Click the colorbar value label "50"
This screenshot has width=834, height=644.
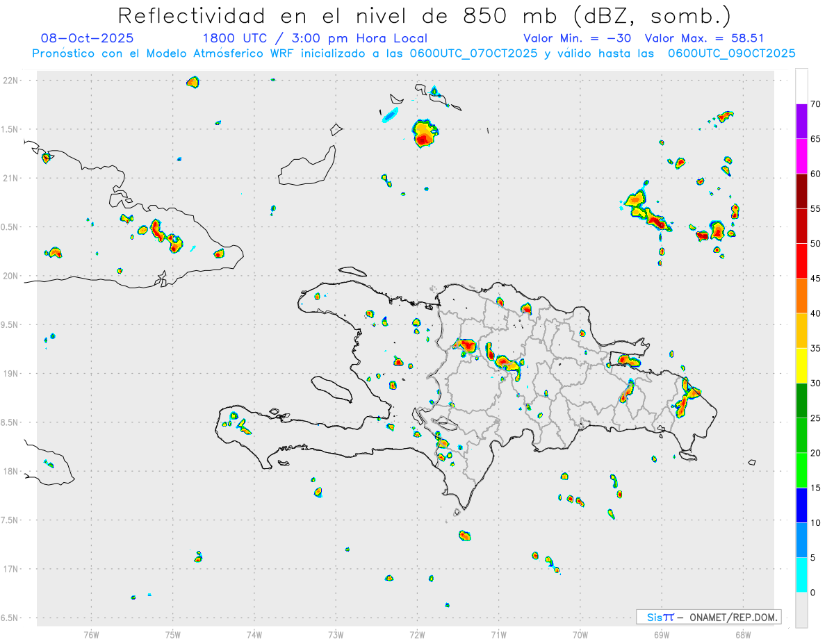pos(816,244)
